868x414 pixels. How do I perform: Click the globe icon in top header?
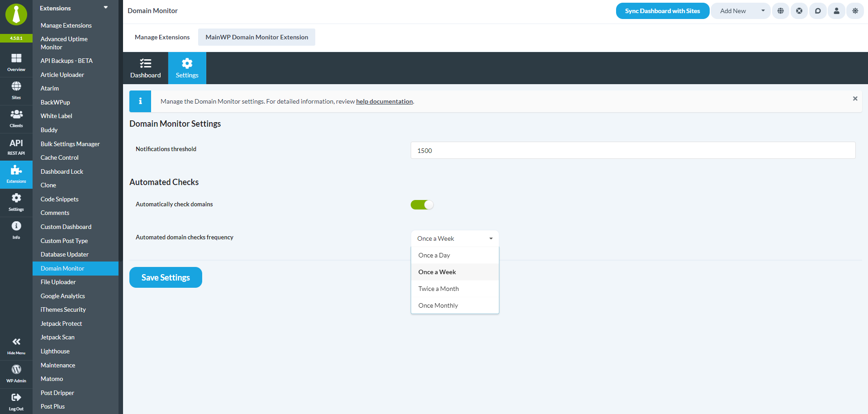click(x=781, y=11)
